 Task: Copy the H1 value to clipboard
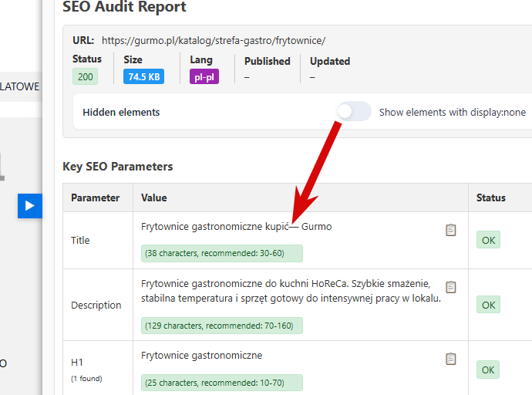[451, 359]
